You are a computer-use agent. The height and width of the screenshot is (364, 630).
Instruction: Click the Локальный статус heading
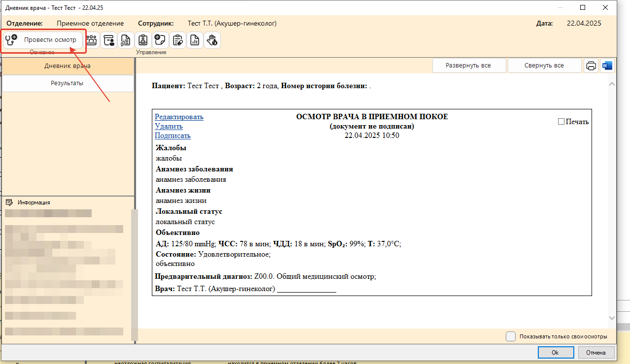click(189, 211)
